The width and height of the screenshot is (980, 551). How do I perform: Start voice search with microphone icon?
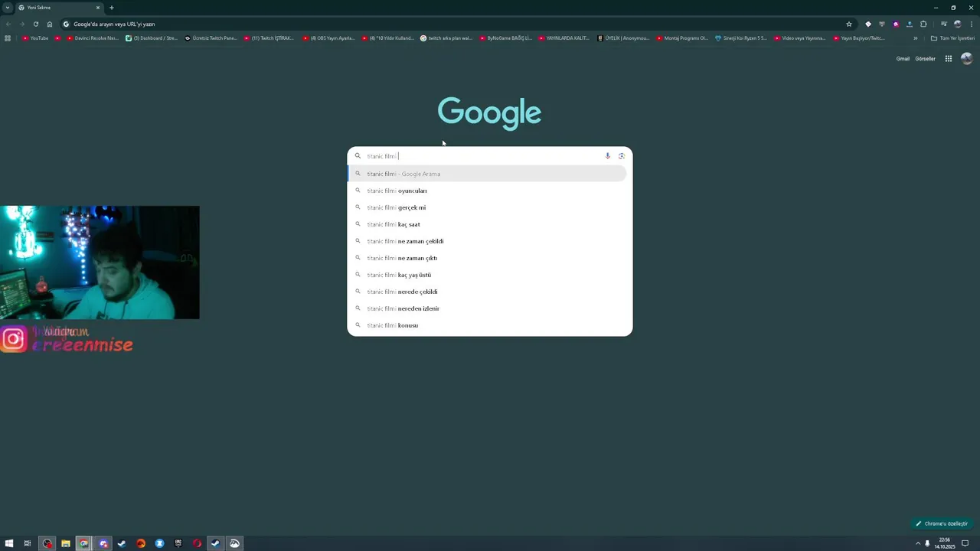click(x=608, y=156)
